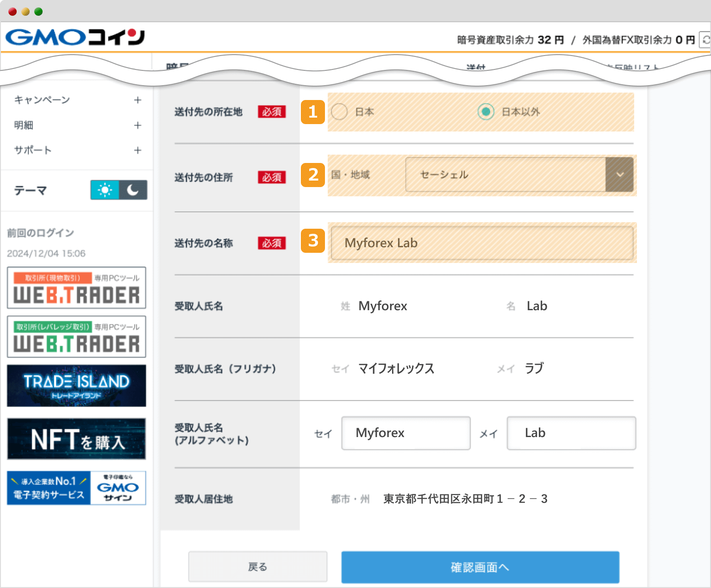Image resolution: width=711 pixels, height=588 pixels.
Task: Expand the サポート sidebar menu
Action: point(137,150)
